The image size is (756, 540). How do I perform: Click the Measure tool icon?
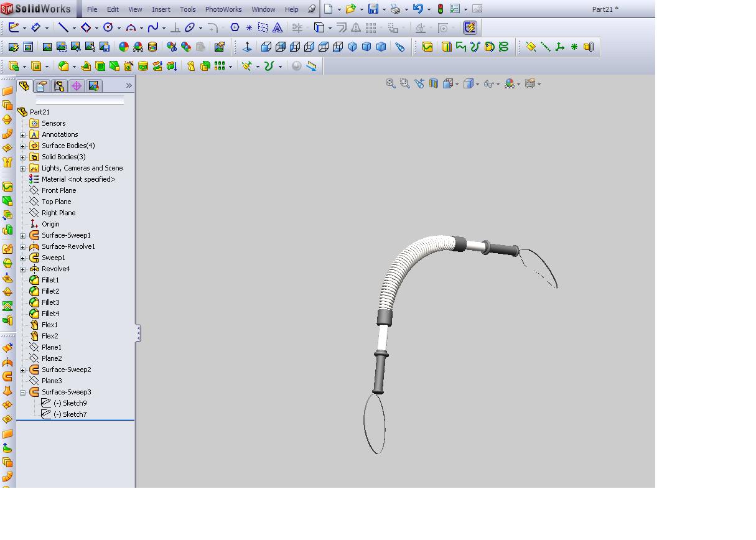[311, 66]
